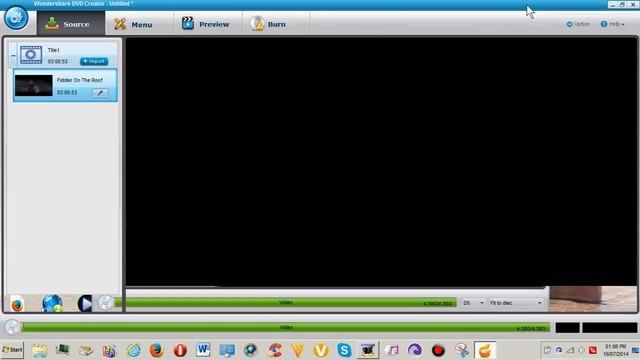
Task: Click the Title1 label
Action: click(x=53, y=50)
